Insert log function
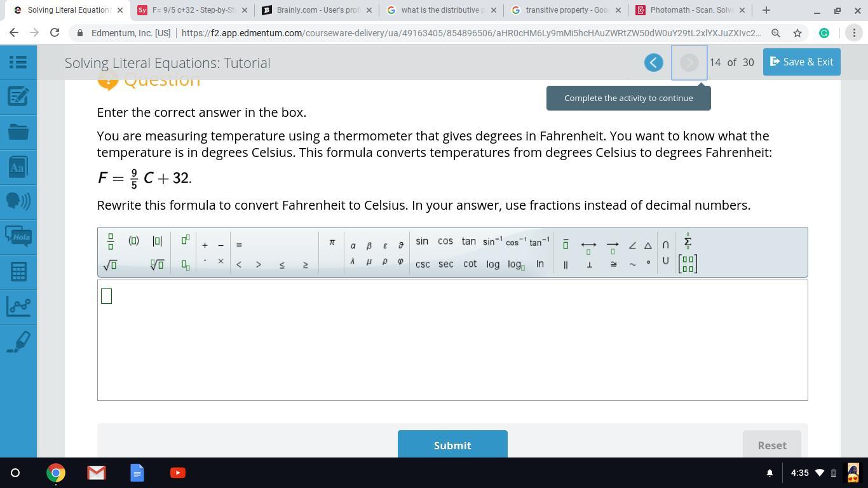This screenshot has height=488, width=868. 493,264
